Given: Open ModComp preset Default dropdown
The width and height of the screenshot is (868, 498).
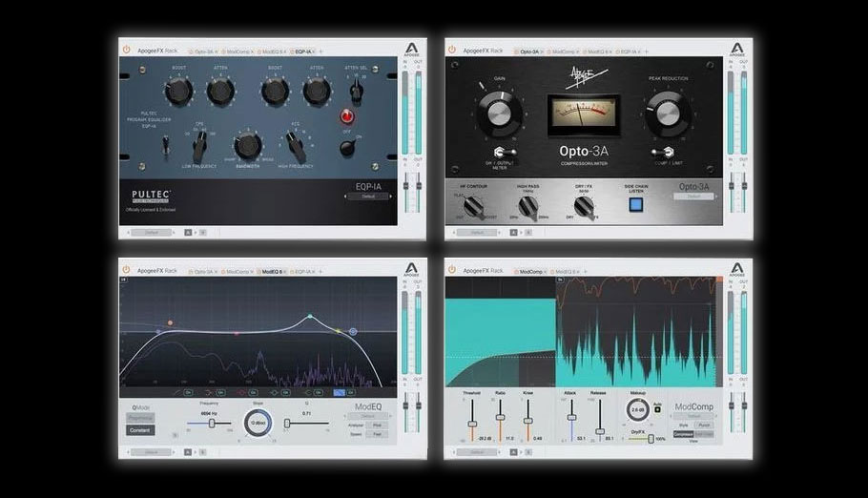Looking at the screenshot, I should coord(693,416).
